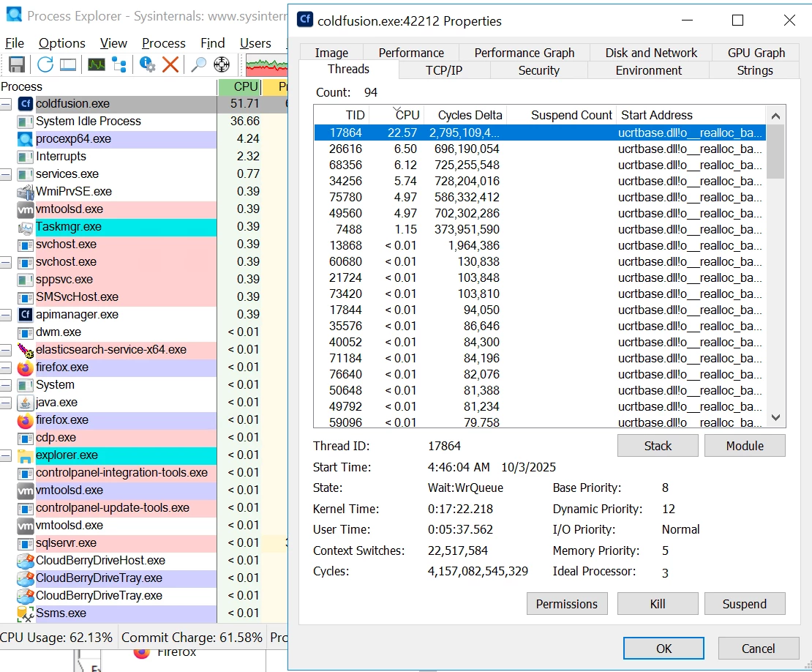The width and height of the screenshot is (812, 672).
Task: Click the coldfusion.exe Cf process icon
Action: pyautogui.click(x=26, y=104)
